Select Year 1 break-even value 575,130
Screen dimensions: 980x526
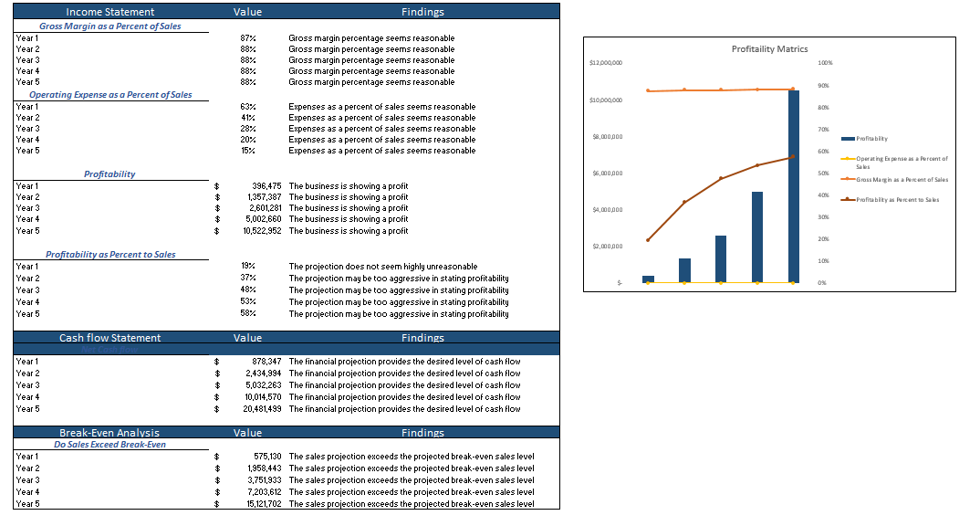point(262,457)
